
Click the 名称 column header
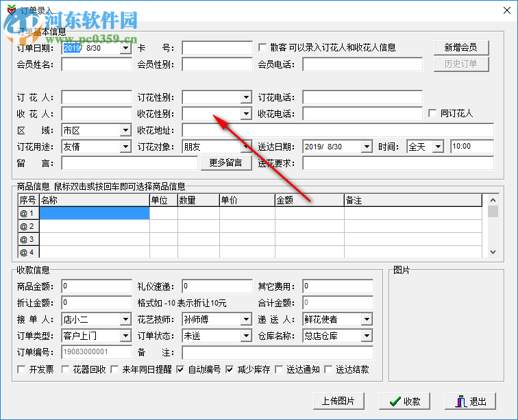click(x=95, y=200)
